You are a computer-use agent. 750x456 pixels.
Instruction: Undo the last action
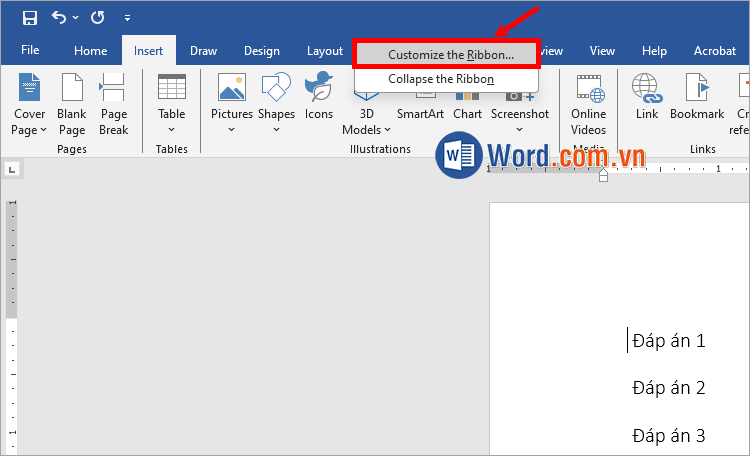(x=59, y=18)
